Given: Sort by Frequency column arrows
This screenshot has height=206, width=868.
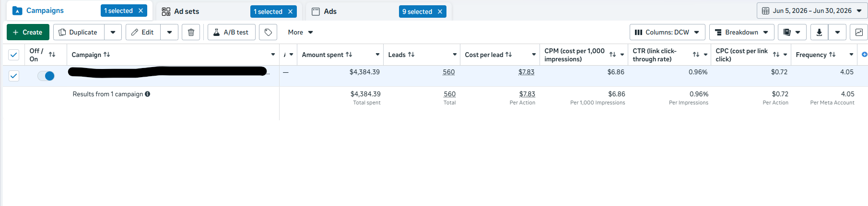Looking at the screenshot, I should click(833, 55).
